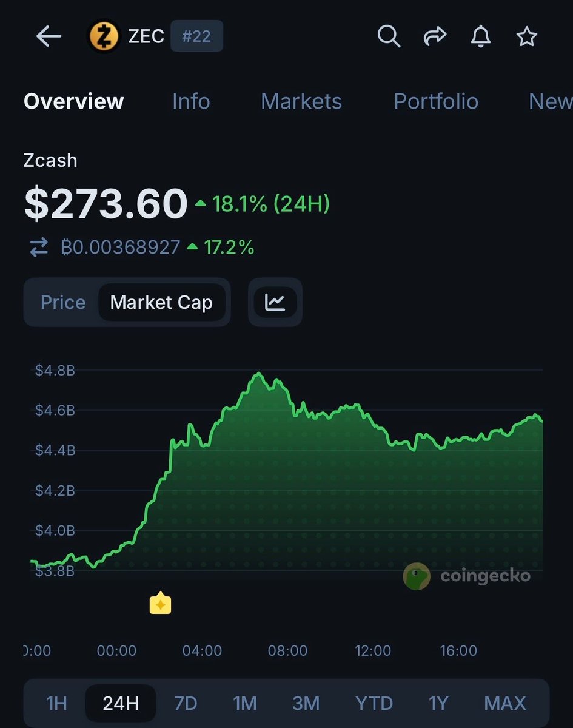Select the 1H time range
The height and width of the screenshot is (728, 573).
[56, 703]
